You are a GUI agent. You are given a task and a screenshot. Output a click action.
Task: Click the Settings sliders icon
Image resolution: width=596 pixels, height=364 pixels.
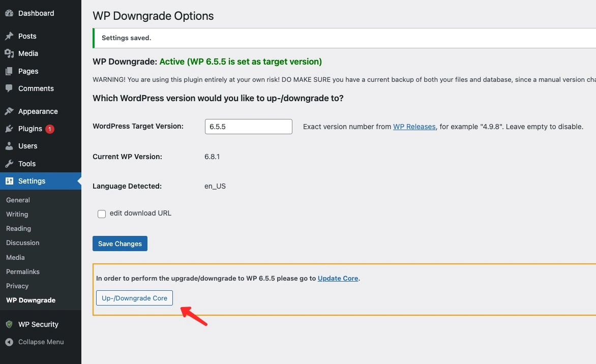(9, 181)
